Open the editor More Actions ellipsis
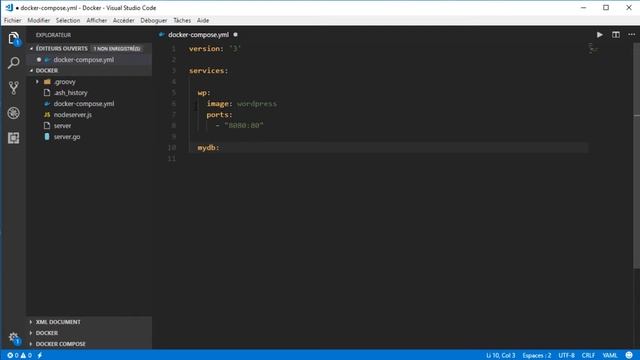Screen dimensions: 640x360 [631, 35]
